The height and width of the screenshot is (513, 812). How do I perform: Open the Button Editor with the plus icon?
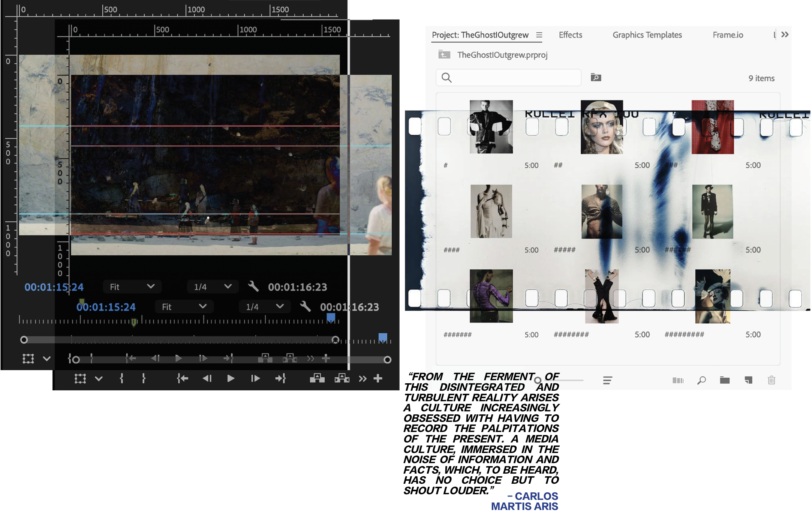[x=378, y=378]
